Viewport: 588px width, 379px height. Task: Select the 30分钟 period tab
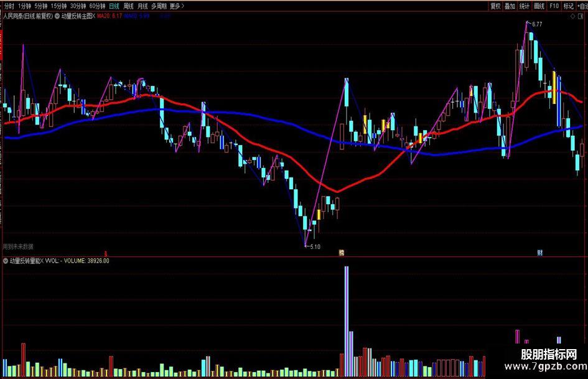tap(78, 6)
